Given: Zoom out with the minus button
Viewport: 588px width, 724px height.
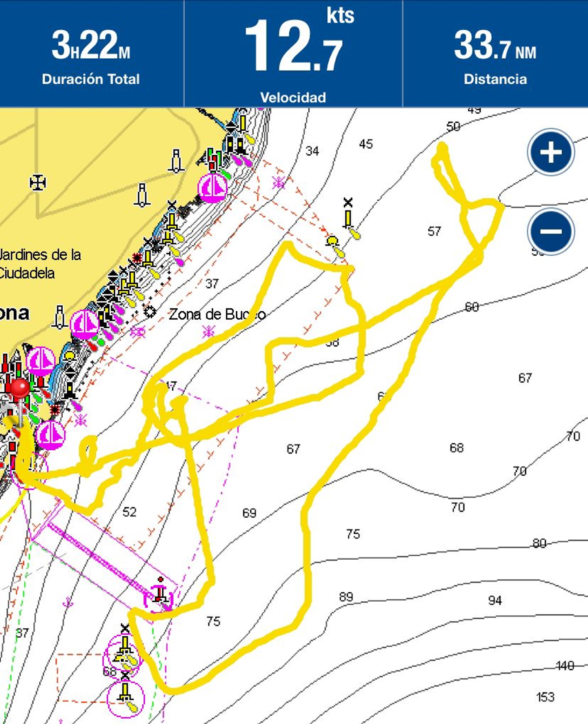Looking at the screenshot, I should [x=551, y=231].
